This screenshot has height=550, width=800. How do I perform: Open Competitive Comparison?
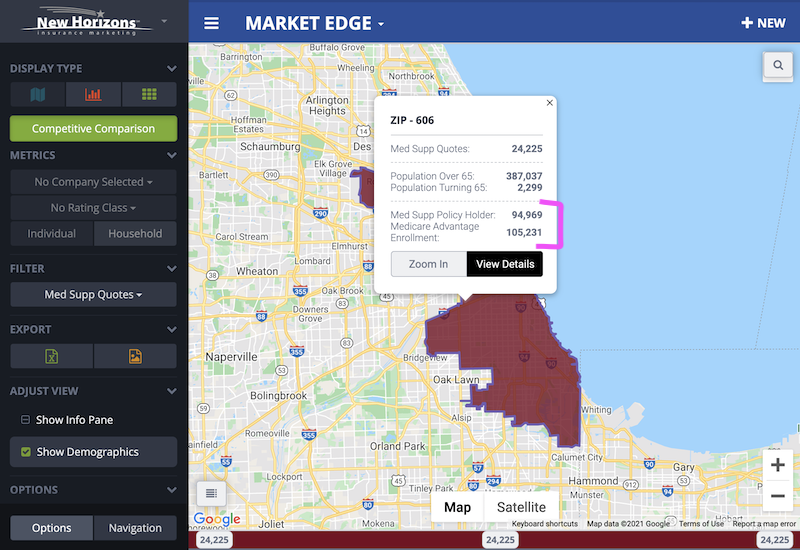pyautogui.click(x=93, y=129)
